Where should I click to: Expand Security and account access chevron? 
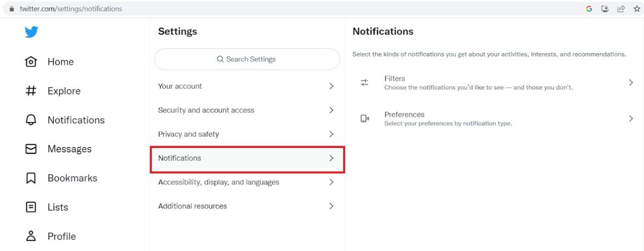click(331, 110)
